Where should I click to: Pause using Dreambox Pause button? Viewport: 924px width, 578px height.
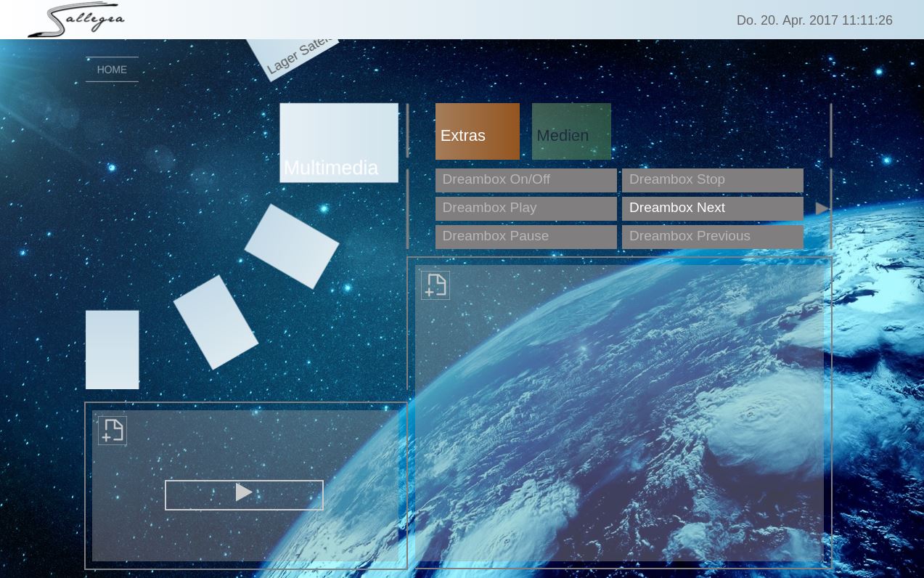click(x=526, y=237)
